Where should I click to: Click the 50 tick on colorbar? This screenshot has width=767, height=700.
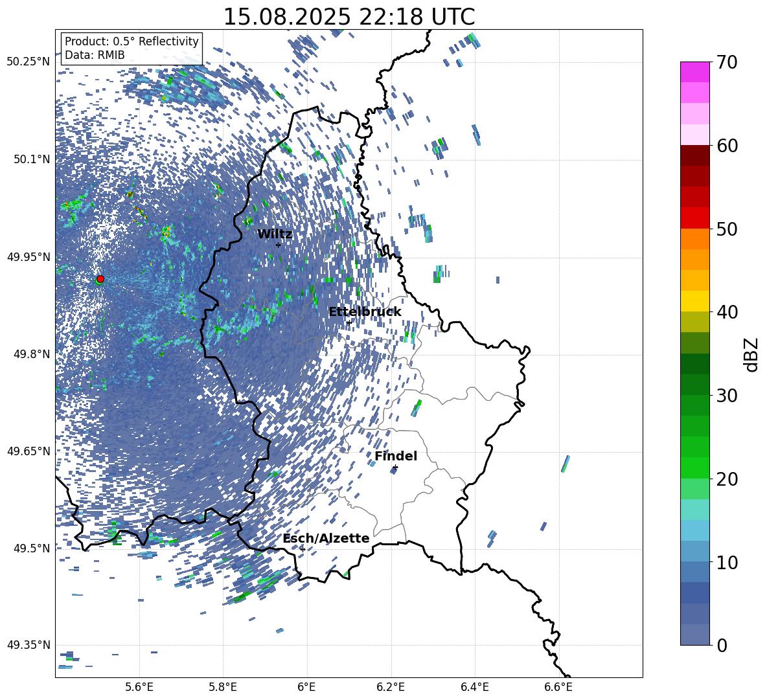point(727,229)
